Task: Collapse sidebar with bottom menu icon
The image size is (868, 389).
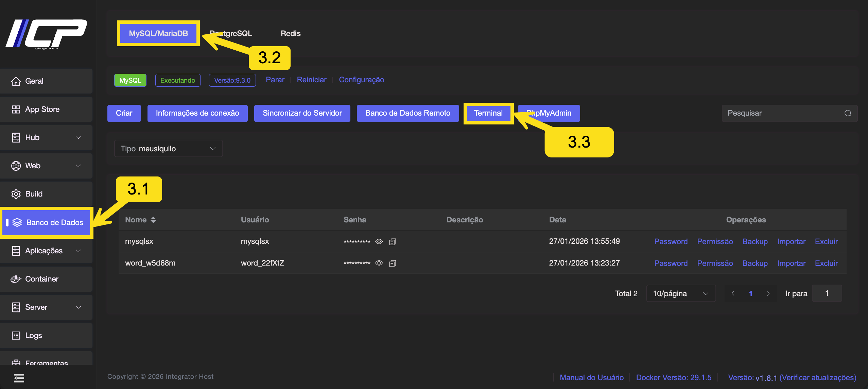Action: click(x=19, y=378)
